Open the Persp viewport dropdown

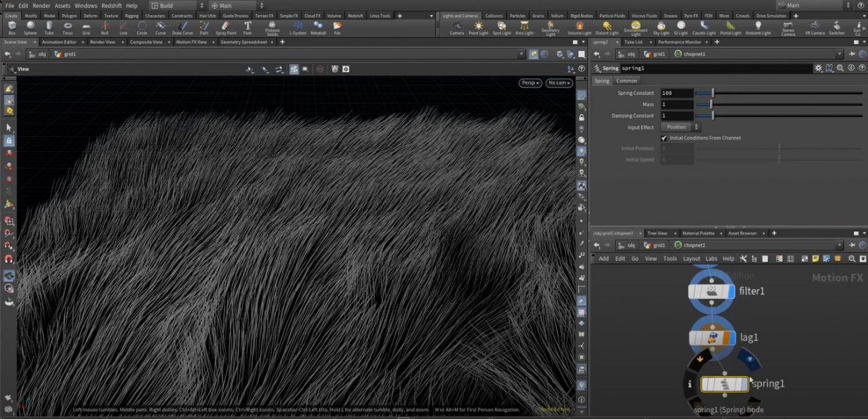(530, 83)
